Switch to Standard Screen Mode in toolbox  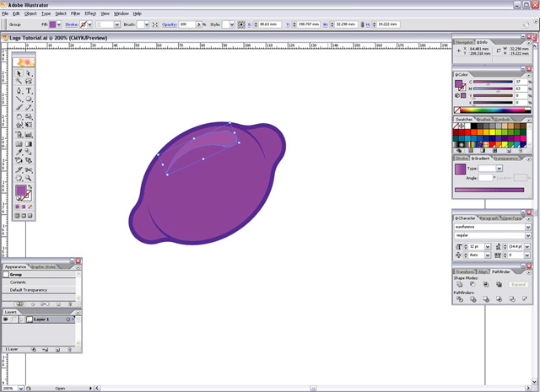coord(17,216)
